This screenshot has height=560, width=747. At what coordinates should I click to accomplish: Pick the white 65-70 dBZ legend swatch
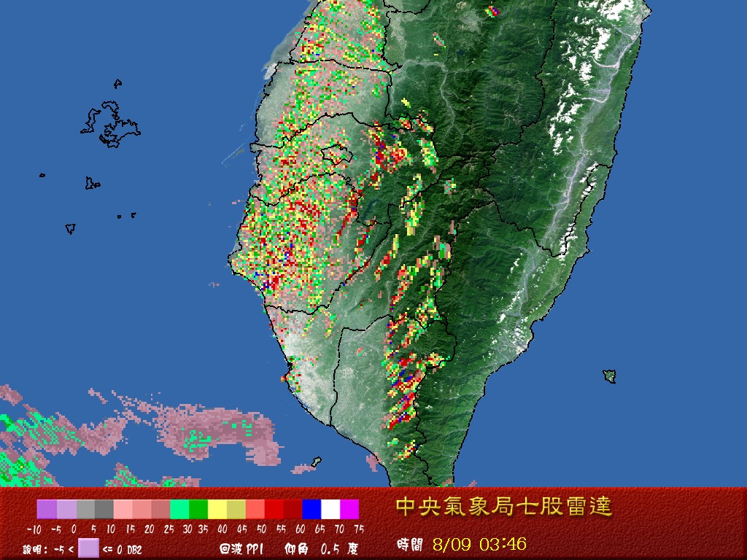[x=330, y=509]
